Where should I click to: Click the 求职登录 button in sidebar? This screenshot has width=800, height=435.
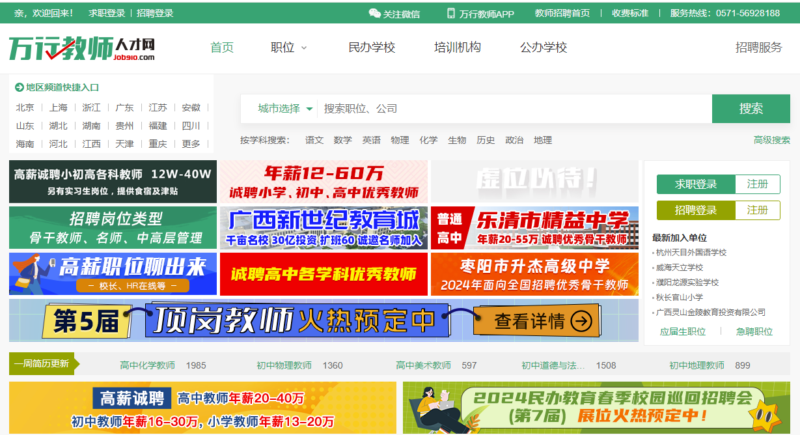696,184
